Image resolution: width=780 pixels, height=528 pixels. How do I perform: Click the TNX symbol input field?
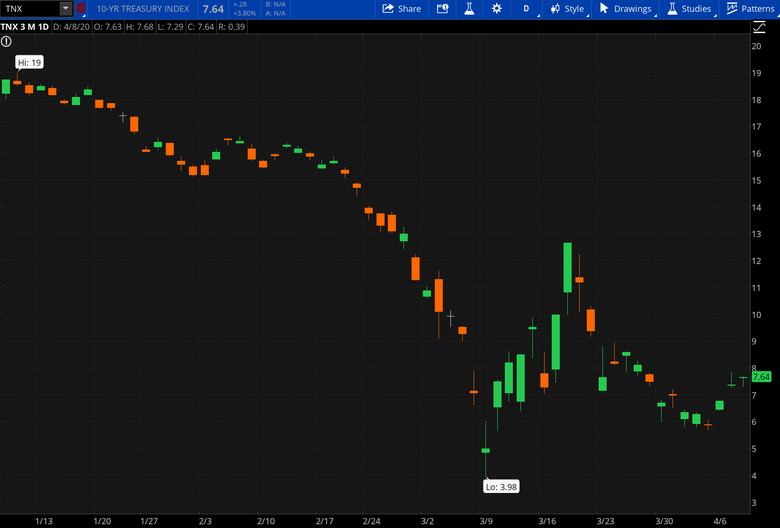30,8
